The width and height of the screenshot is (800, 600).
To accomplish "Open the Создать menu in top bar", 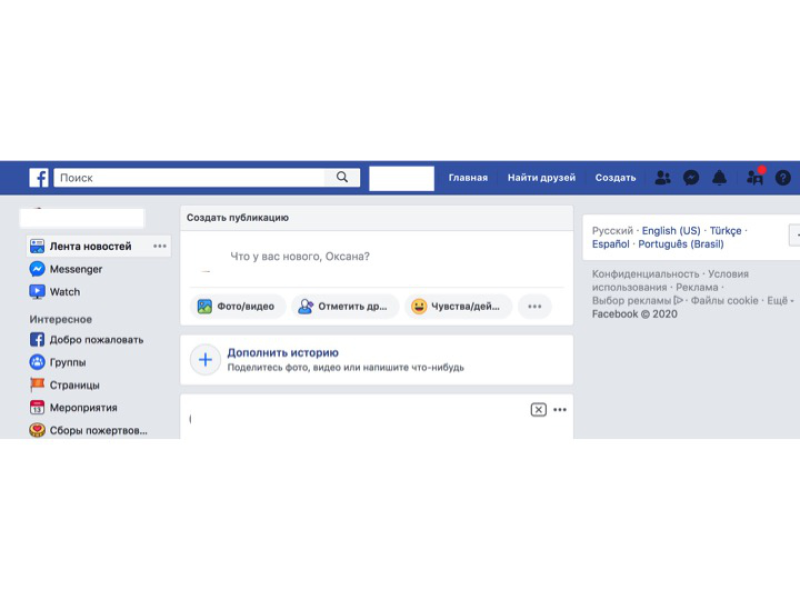I will pos(615,178).
